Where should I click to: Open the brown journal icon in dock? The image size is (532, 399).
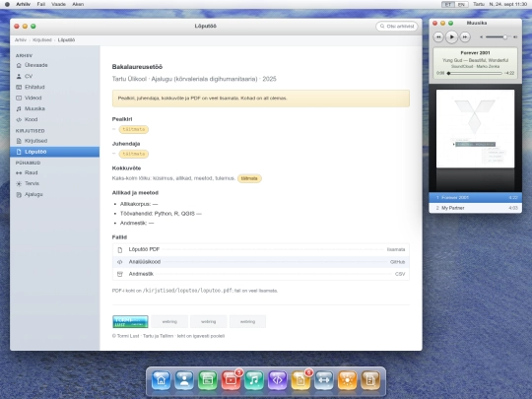(x=370, y=380)
